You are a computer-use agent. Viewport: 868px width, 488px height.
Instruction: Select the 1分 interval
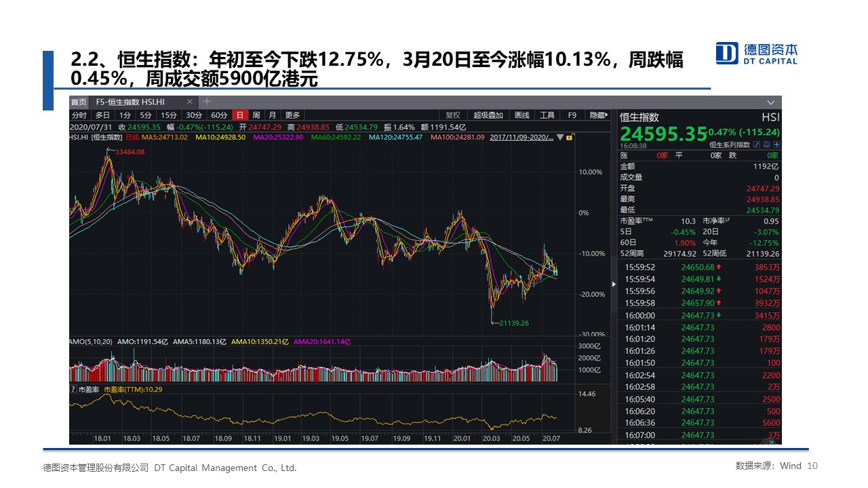[125, 115]
